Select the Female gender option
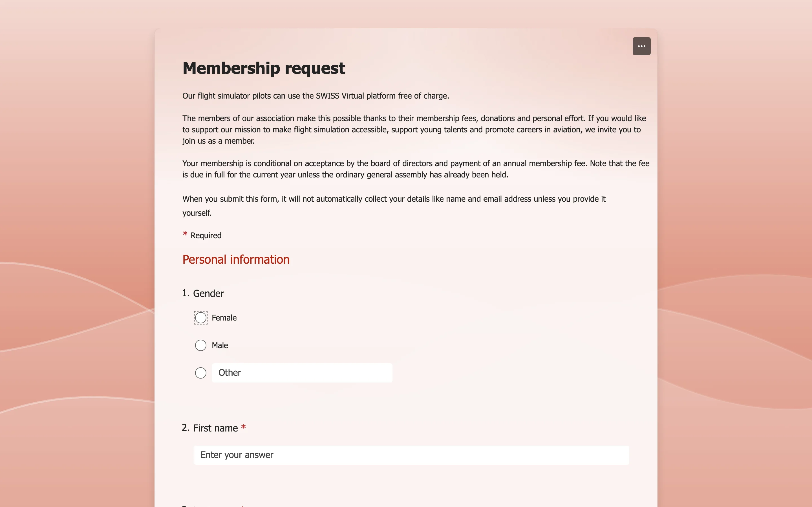This screenshot has height=507, width=812. 200,317
